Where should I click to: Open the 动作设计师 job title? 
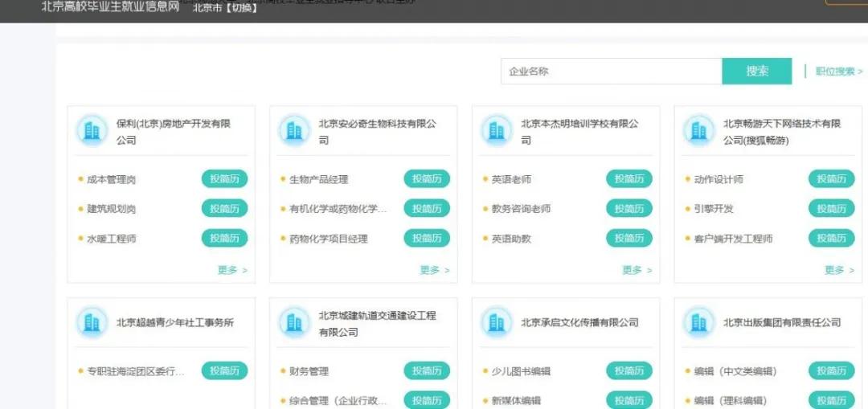719,179
